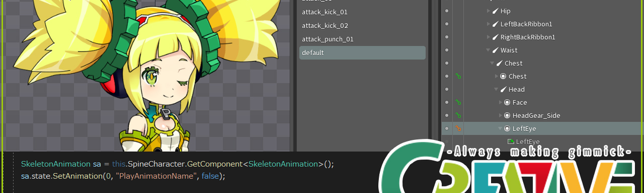
Task: Click the Head bone icon
Action: [x=504, y=90]
